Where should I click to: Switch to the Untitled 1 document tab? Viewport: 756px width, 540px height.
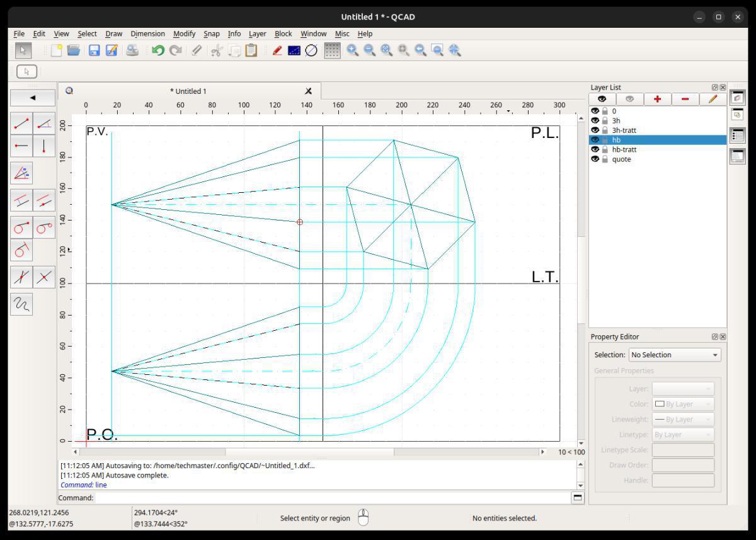pos(188,91)
